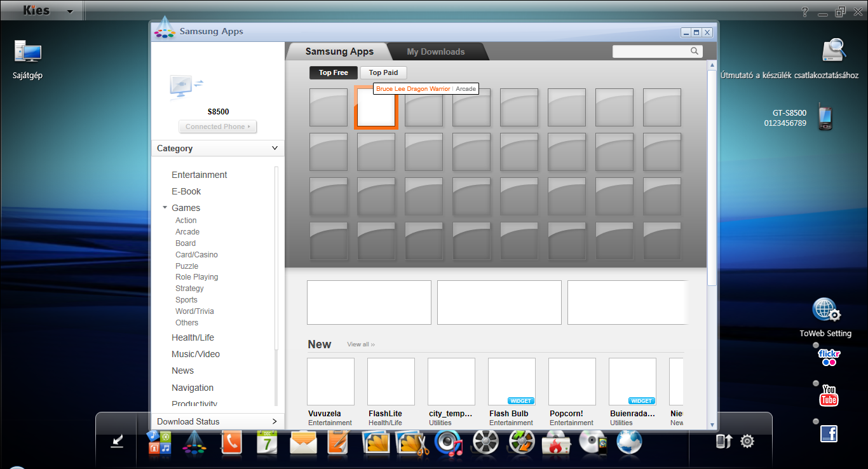Open the photo gallery dock icon

pyautogui.click(x=375, y=443)
